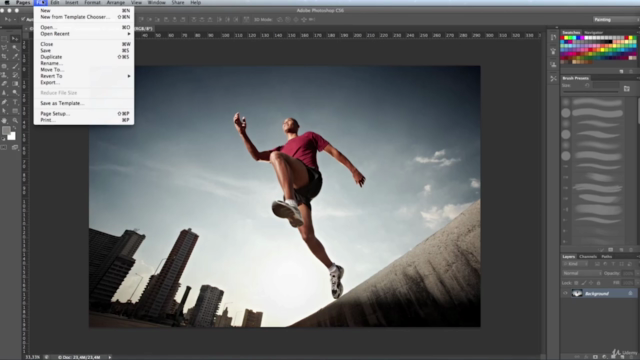Select the Hand tool
The image size is (640, 360).
point(4,120)
